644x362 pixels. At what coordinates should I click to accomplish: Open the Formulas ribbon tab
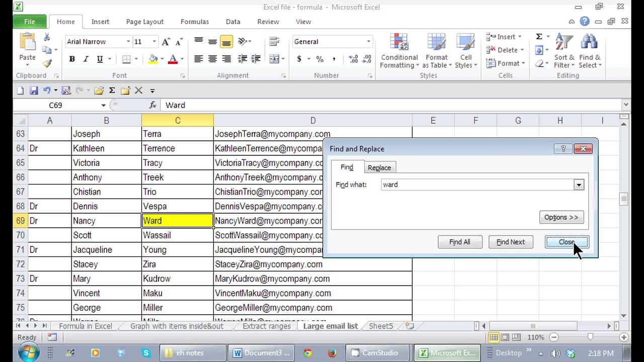pyautogui.click(x=195, y=22)
